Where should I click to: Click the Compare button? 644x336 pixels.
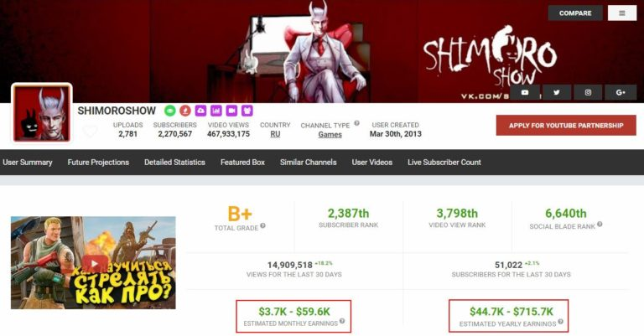[x=575, y=13]
